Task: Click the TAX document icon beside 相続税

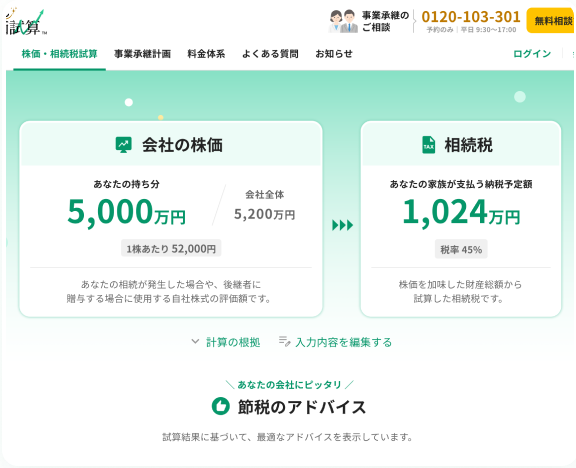Action: [428, 145]
